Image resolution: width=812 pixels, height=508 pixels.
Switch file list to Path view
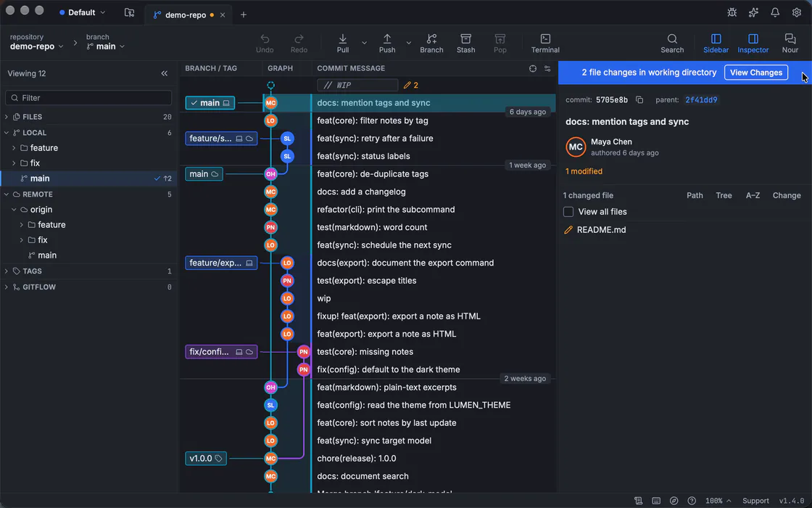(695, 195)
